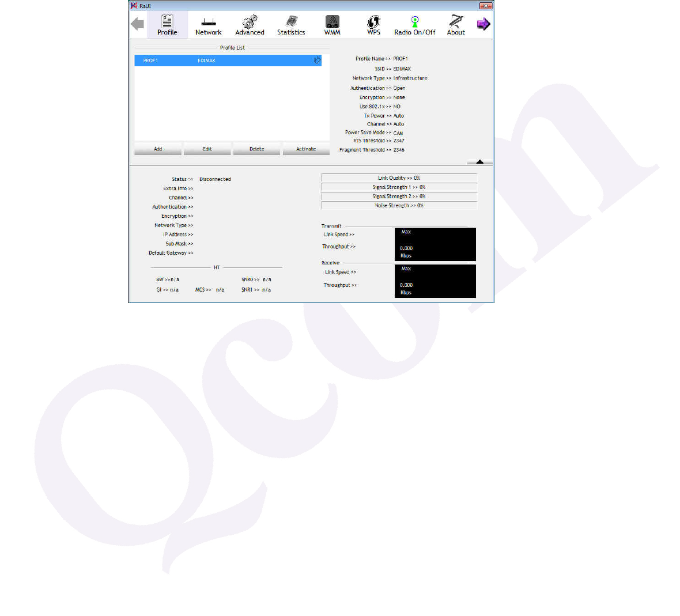The height and width of the screenshot is (616, 680).
Task: Show the Statistics page
Action: pyautogui.click(x=291, y=25)
